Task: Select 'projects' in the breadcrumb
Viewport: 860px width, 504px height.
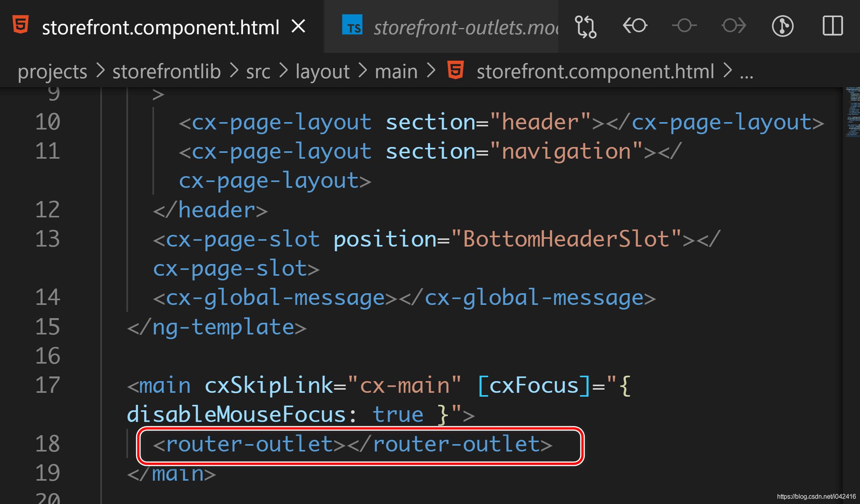Action: click(53, 72)
